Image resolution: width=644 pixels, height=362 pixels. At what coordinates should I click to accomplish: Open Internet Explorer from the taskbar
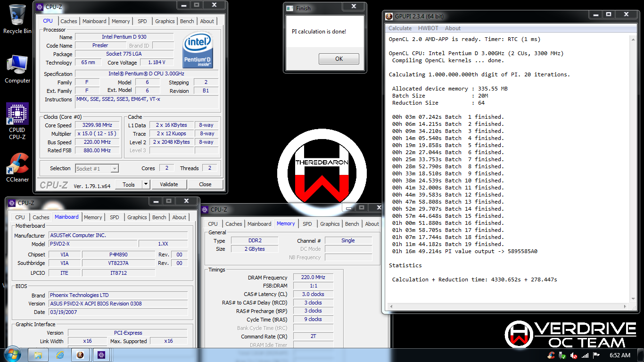click(x=60, y=355)
